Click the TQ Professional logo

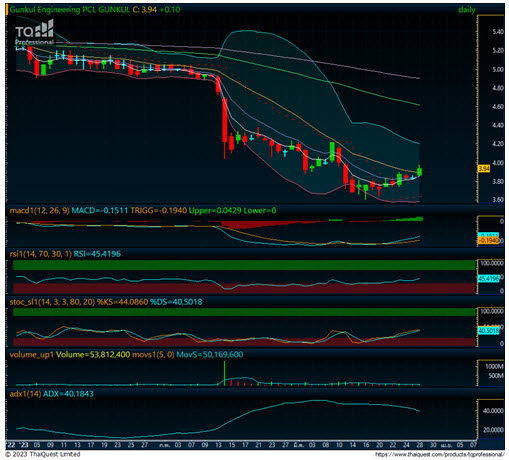(34, 32)
